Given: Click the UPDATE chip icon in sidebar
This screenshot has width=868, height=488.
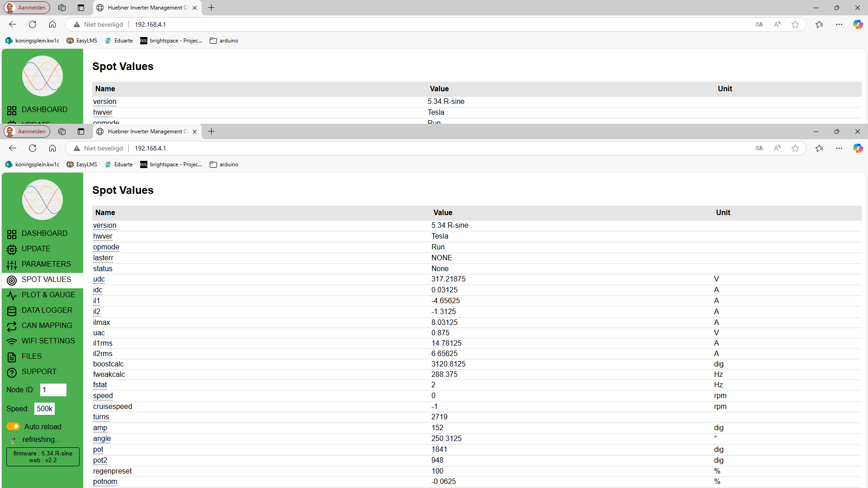Looking at the screenshot, I should click(12, 249).
